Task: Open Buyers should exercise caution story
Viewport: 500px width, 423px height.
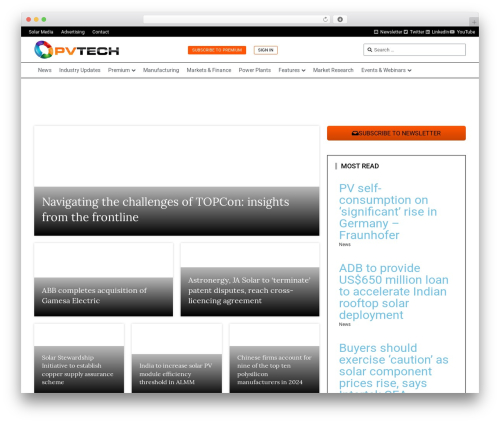Action: click(394, 367)
